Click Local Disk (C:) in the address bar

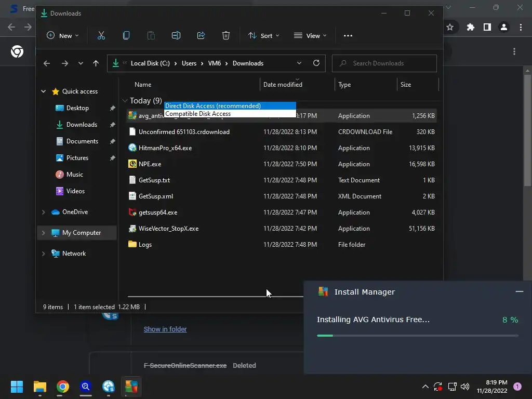point(150,63)
